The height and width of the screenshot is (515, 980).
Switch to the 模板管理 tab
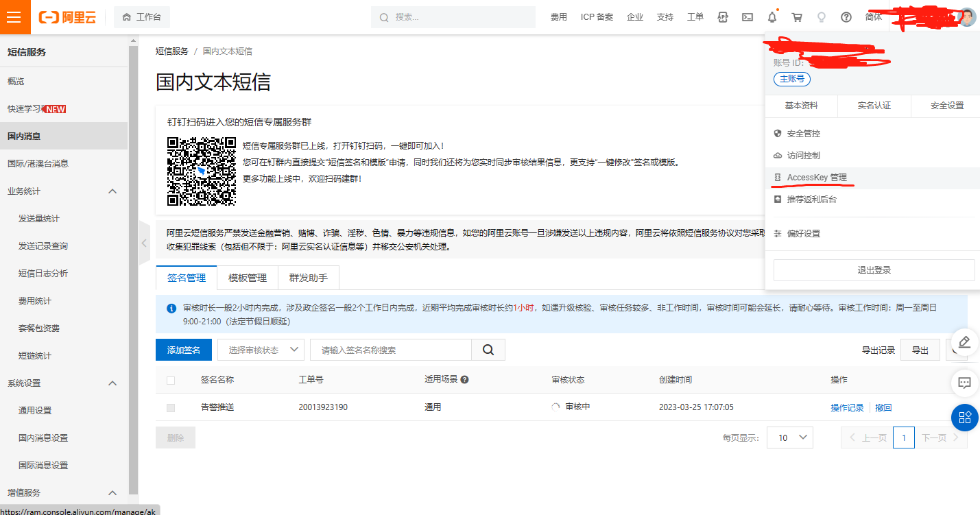point(248,278)
